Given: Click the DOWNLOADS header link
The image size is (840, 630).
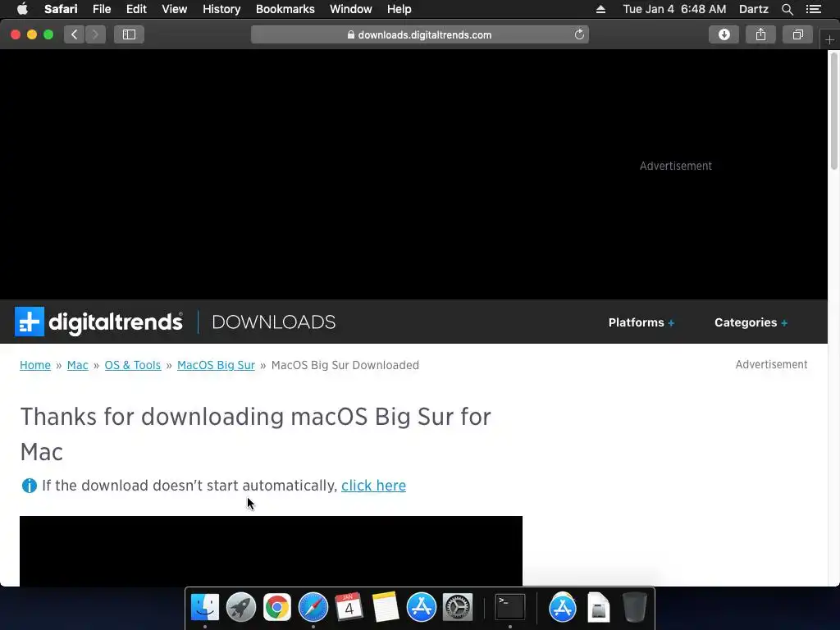Looking at the screenshot, I should tap(274, 322).
